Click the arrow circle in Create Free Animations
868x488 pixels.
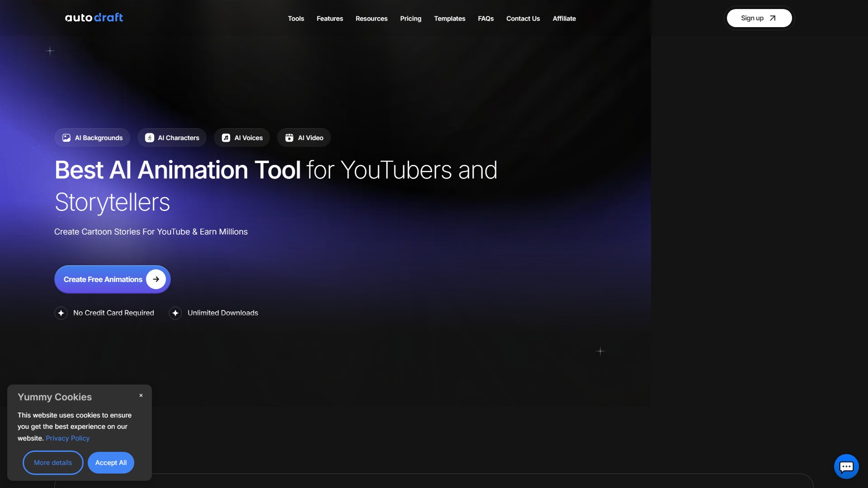(156, 279)
